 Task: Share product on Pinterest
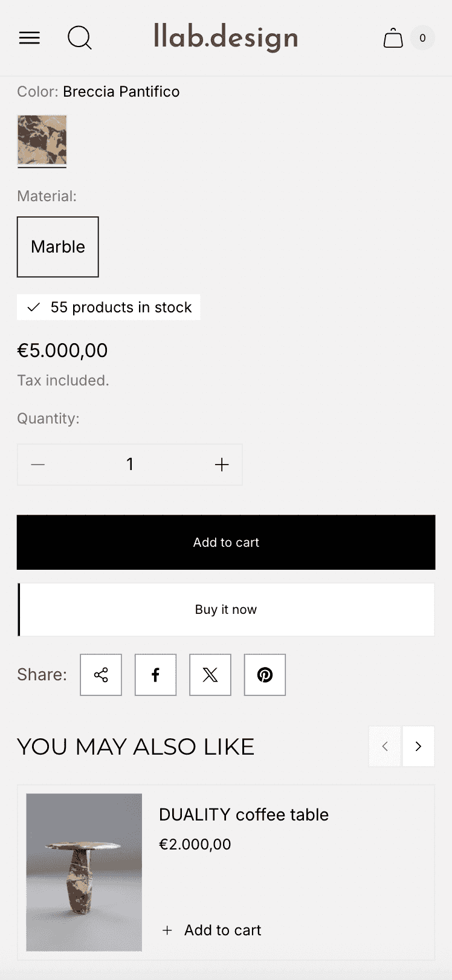tap(265, 675)
